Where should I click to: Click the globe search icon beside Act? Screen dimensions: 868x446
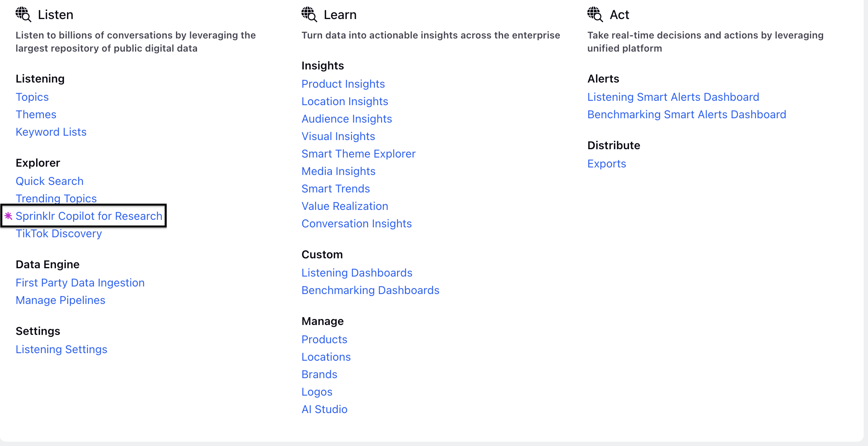pos(595,14)
